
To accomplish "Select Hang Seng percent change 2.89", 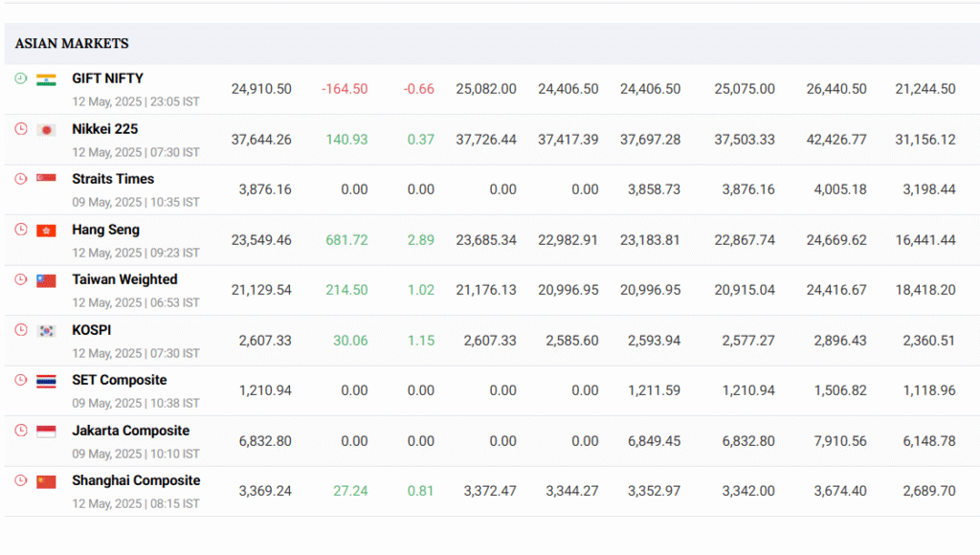I will point(421,240).
